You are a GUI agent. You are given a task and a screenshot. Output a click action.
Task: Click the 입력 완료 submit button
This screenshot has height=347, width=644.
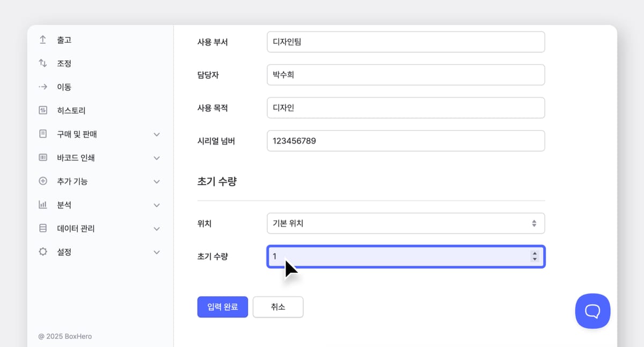223,307
